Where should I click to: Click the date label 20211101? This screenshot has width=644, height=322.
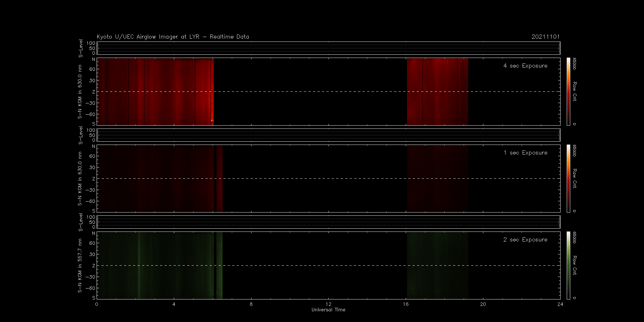click(545, 37)
